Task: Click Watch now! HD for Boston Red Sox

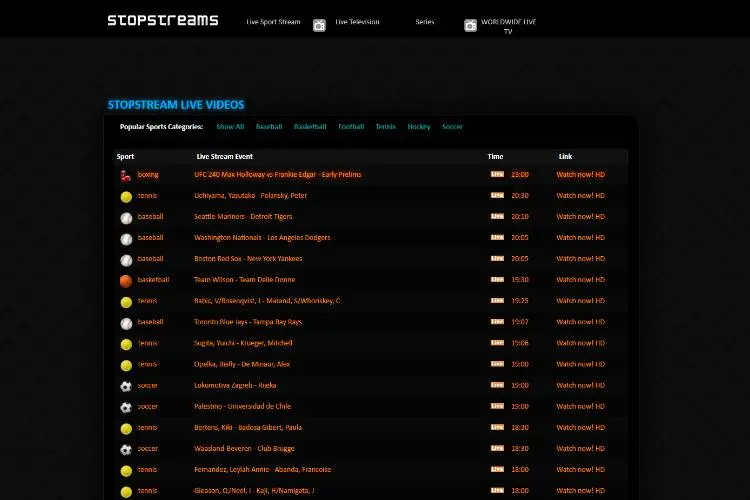Action: [x=581, y=259]
